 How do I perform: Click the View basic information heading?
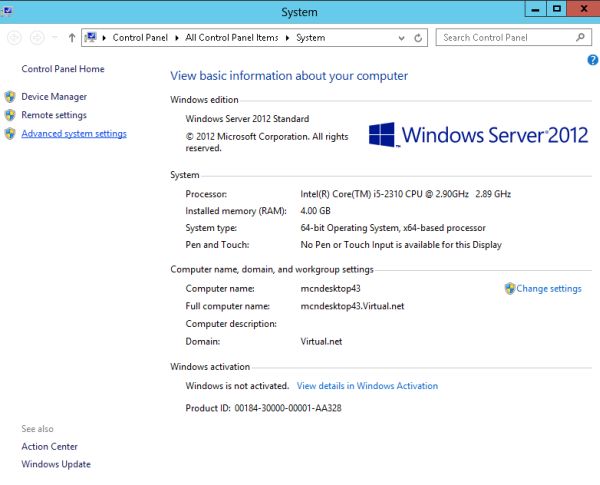(289, 76)
